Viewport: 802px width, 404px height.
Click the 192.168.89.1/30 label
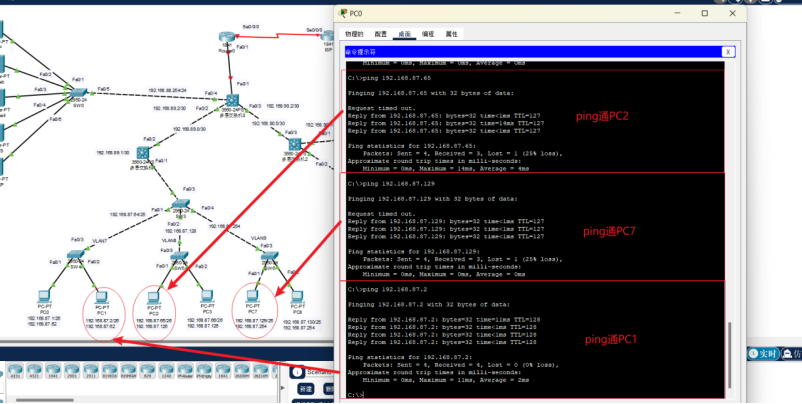tap(113, 152)
